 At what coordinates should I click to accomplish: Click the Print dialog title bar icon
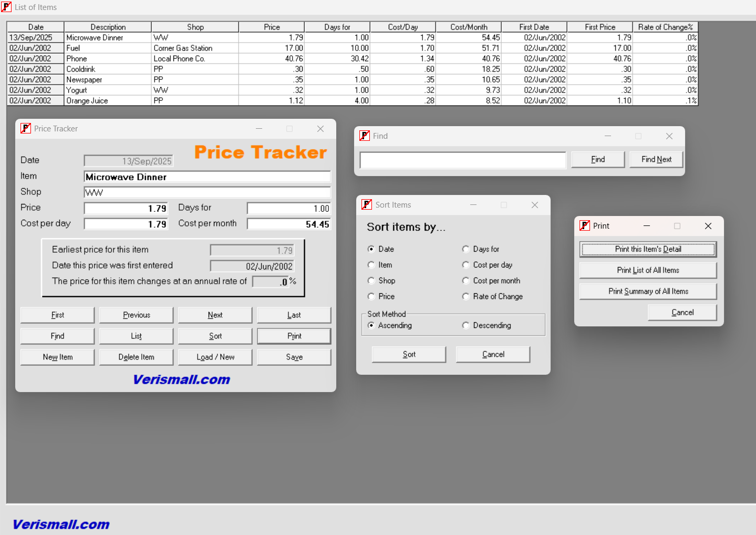click(585, 225)
